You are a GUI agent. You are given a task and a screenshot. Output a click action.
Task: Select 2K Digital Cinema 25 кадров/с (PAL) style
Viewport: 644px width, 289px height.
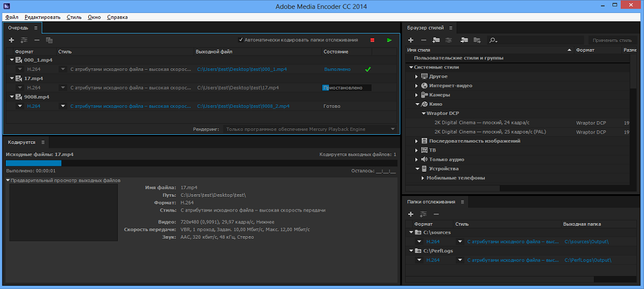point(490,132)
